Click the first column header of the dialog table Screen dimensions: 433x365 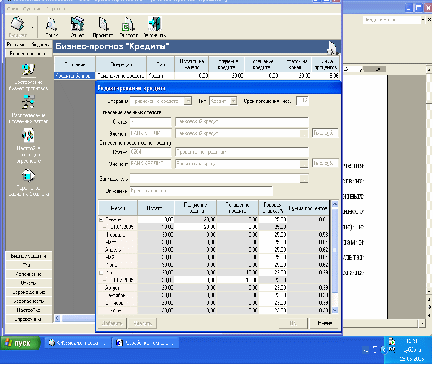point(118,208)
